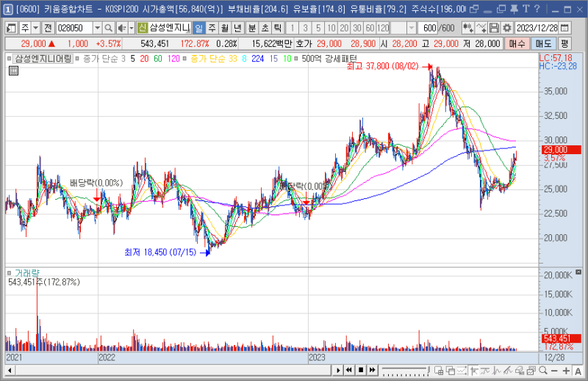The image size is (588, 381).
Task: Choose the 10 interval button
Action: tap(331, 28)
